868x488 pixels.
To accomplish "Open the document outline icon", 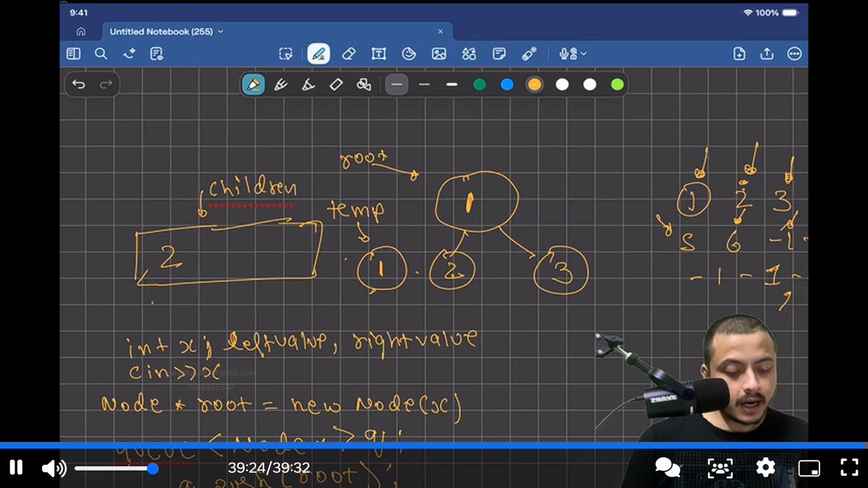I will pyautogui.click(x=156, y=53).
